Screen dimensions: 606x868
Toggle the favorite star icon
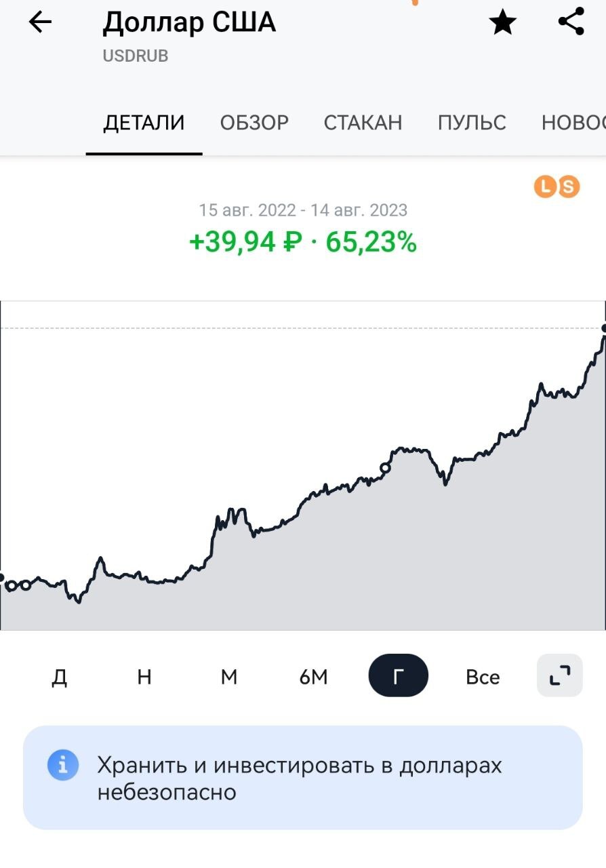pos(502,23)
